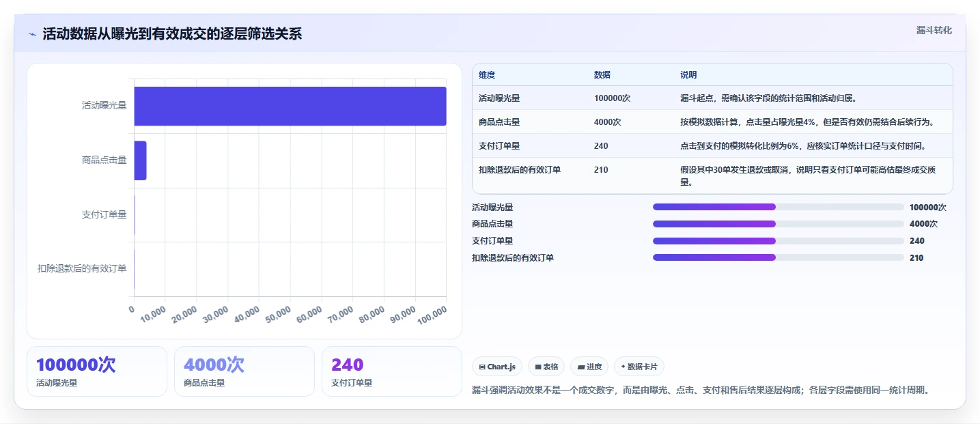
Task: Click the 商品点击量 progress bar
Action: click(x=779, y=224)
